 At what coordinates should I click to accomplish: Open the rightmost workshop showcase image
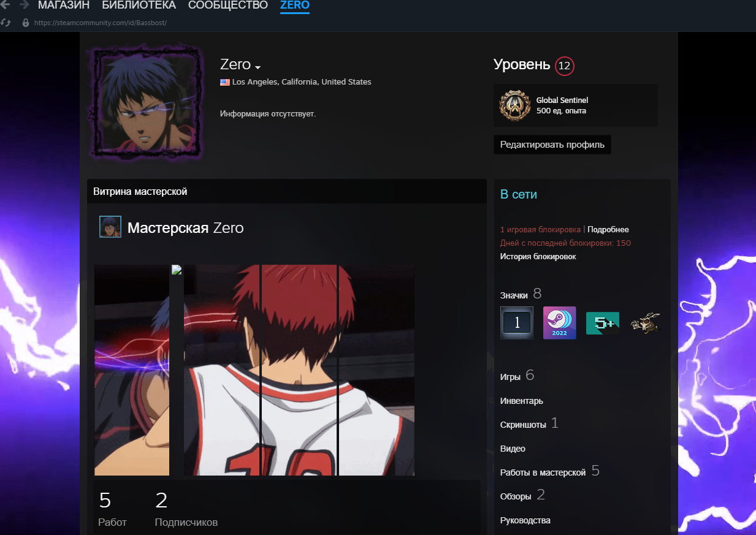[376, 370]
